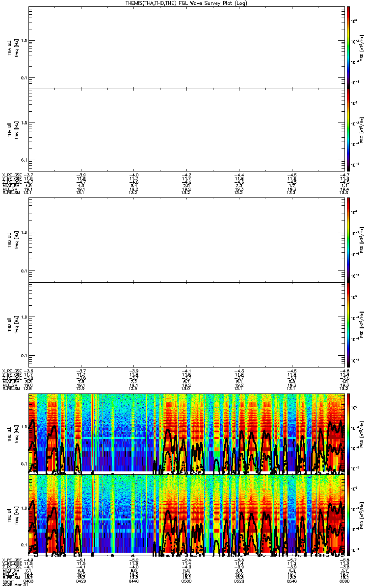The height and width of the screenshot is (588, 368).
Task: Click the 'THD B⊥ freq [Hz]' axis label
Action: (x=13, y=240)
